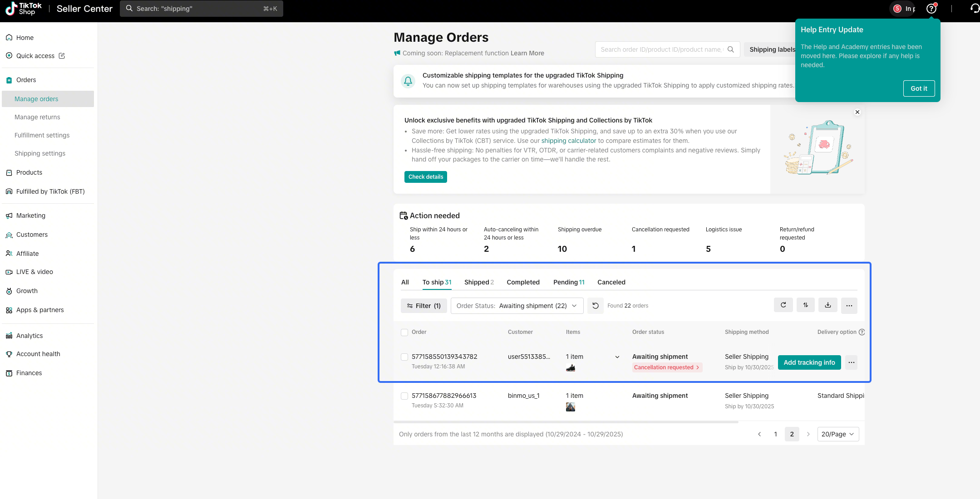
Task: Open the help question mark icon
Action: 931,9
